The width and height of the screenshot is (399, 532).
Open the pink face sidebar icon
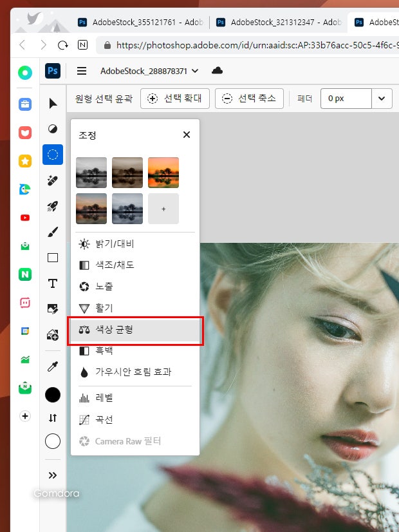pos(25,302)
